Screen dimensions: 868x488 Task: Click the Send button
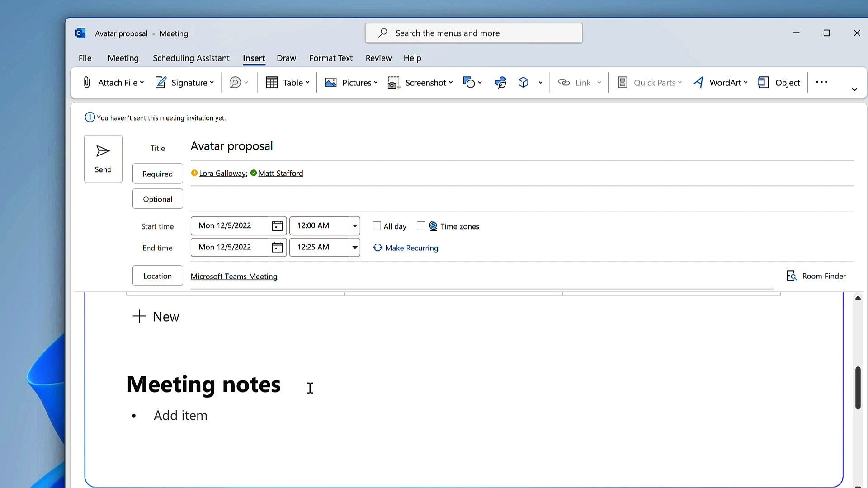coord(103,159)
